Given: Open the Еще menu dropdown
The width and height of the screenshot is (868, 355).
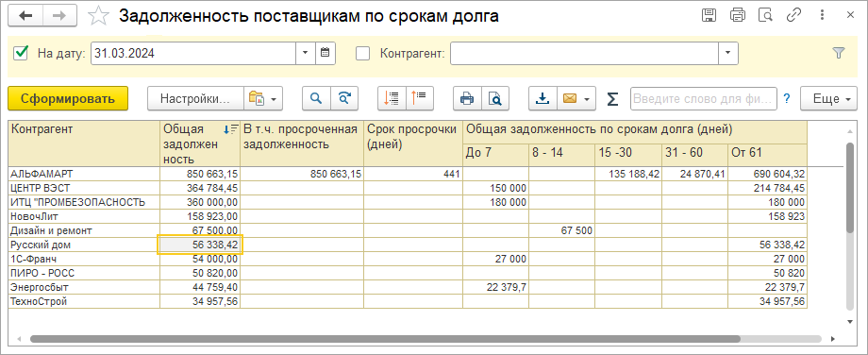Looking at the screenshot, I should point(828,98).
